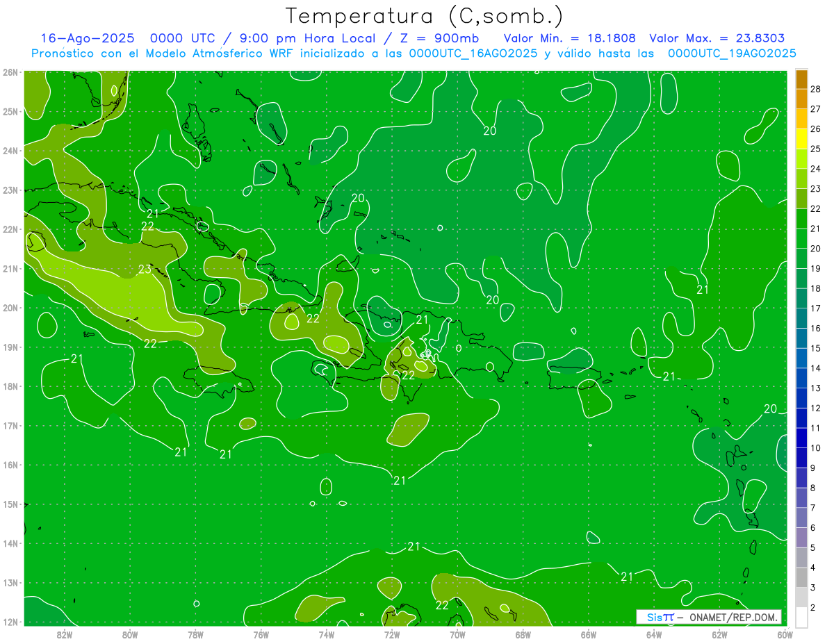Click the "64W" longitude axis label

point(654,634)
